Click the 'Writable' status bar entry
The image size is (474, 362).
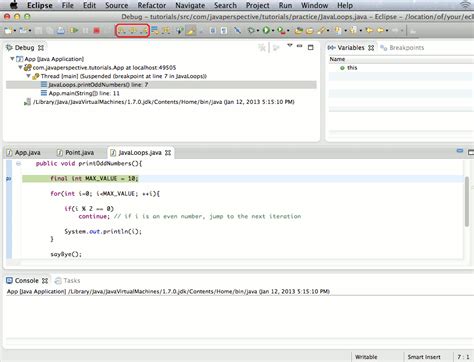point(366,357)
